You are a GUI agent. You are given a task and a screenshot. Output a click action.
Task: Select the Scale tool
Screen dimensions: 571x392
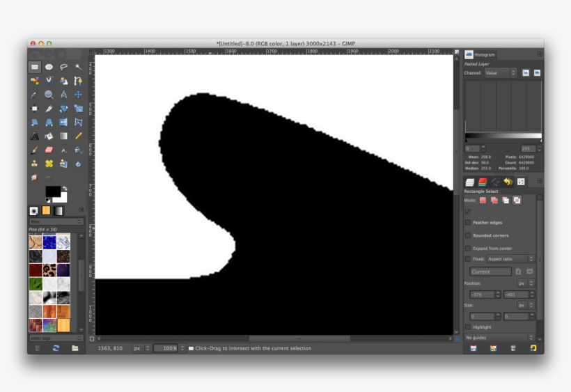pos(78,109)
